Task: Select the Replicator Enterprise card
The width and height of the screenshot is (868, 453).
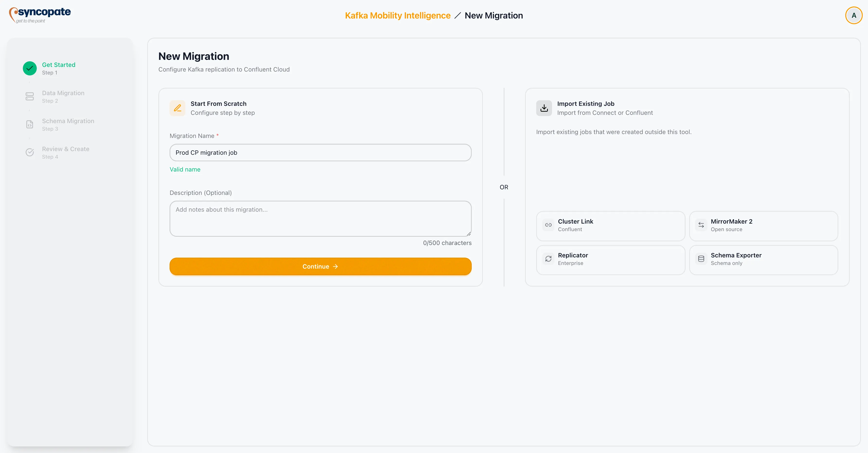Action: tap(611, 260)
